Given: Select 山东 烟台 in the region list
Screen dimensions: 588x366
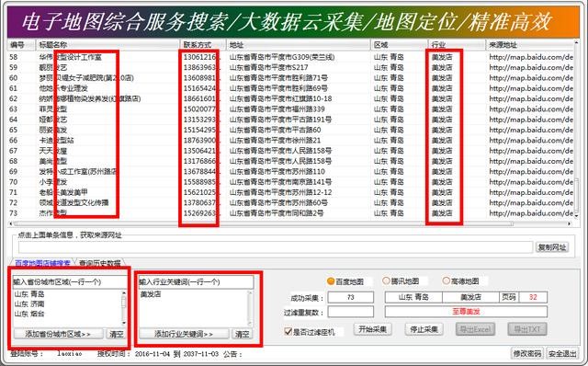Looking at the screenshot, I should coord(29,314).
